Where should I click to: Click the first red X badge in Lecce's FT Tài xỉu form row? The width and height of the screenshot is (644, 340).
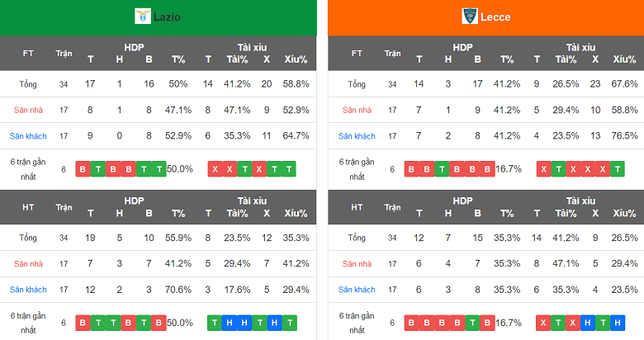[543, 169]
